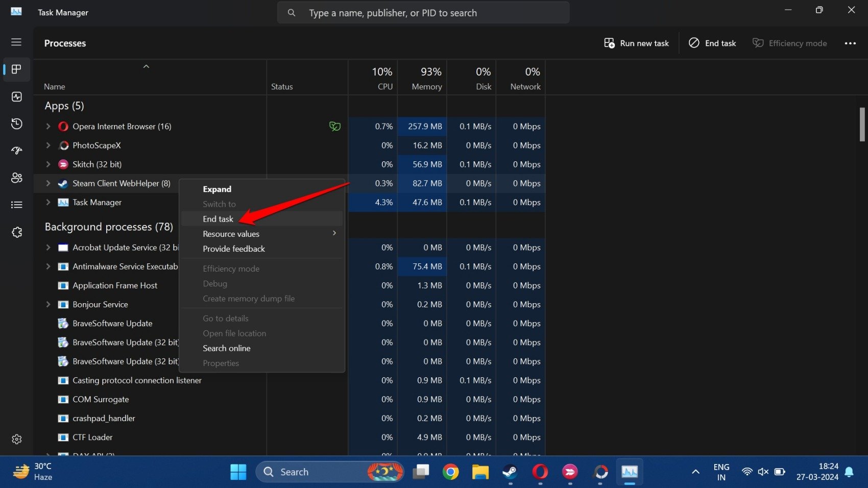Open the Details page list icon
Viewport: 868px width, 488px height.
point(16,205)
